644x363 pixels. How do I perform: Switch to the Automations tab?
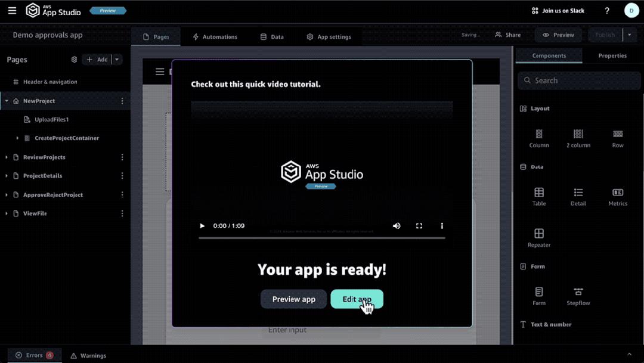tap(215, 36)
